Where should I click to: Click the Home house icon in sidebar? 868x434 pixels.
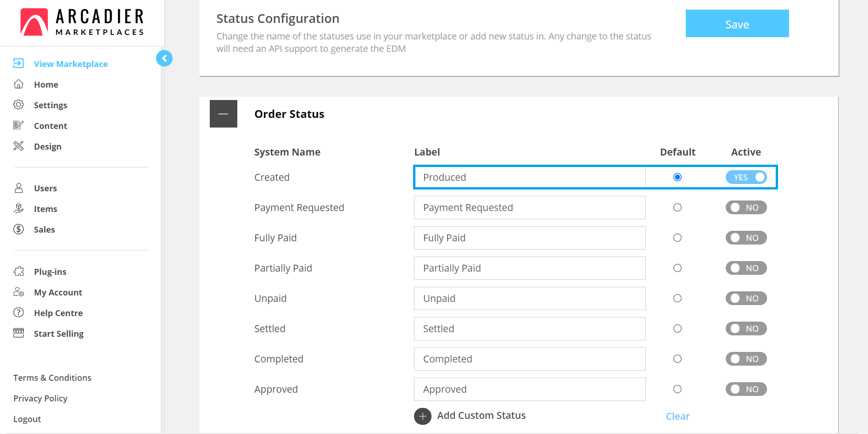tap(18, 84)
